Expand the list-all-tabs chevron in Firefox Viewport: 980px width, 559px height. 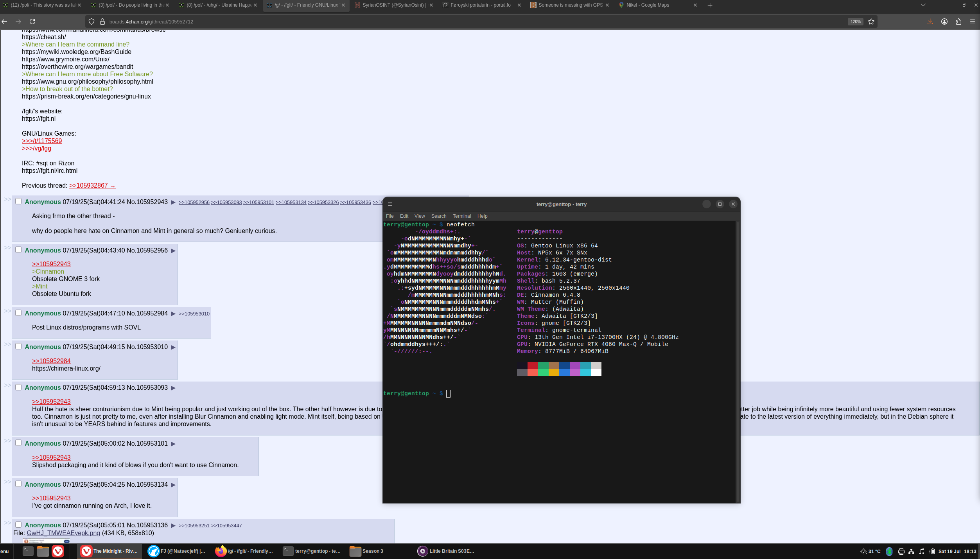(x=923, y=5)
